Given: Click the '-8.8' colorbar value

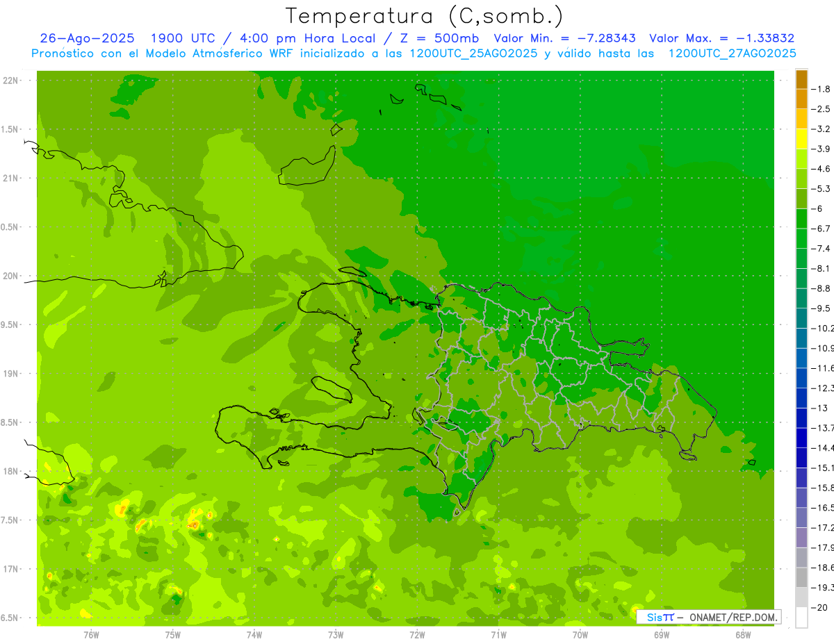Looking at the screenshot, I should click(821, 288).
